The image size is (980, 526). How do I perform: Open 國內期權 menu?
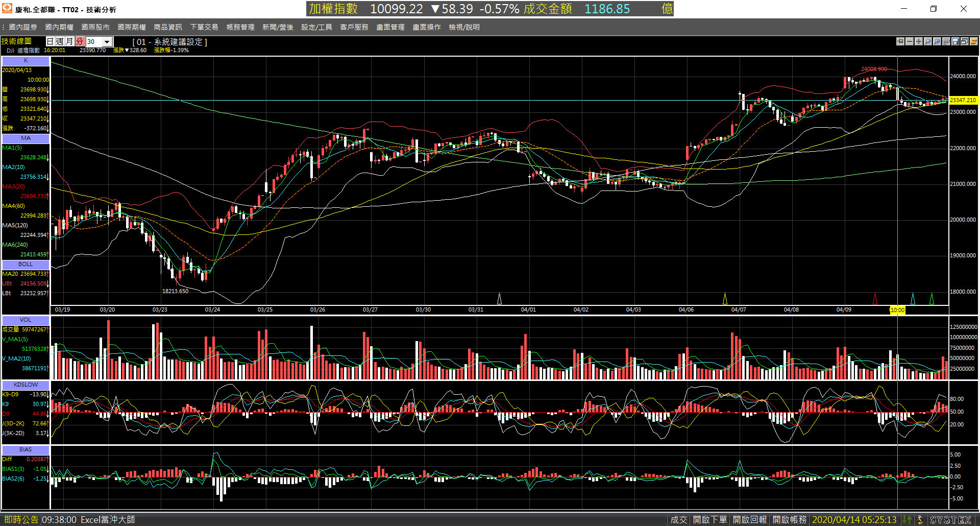pos(59,27)
